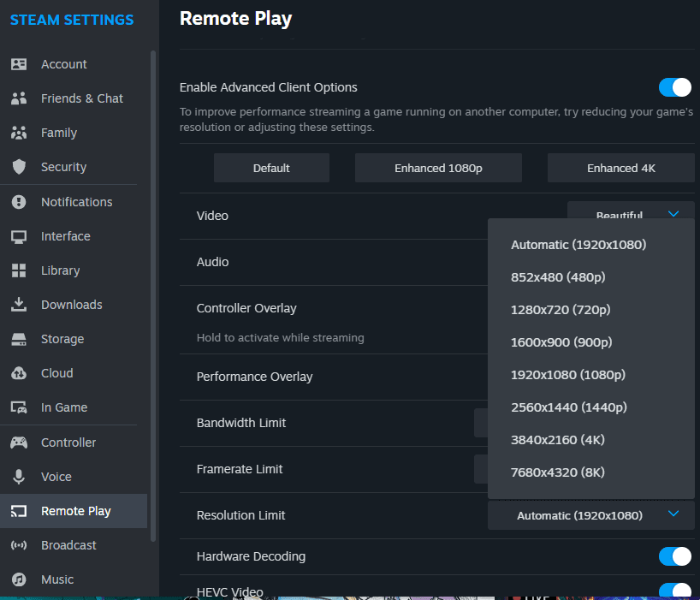Screen dimensions: 700x600
Task: Click the Friends & Chat people icon
Action: [19, 98]
